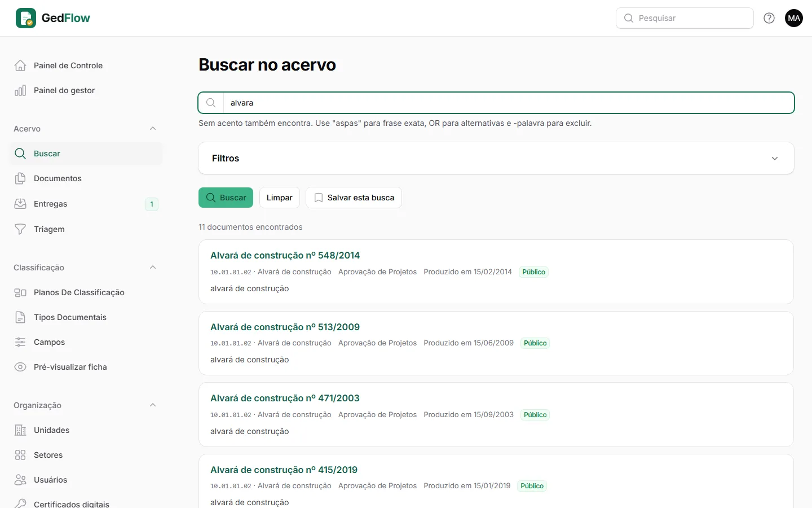Viewport: 812px width, 508px height.
Task: Click the Documentos sidebar icon
Action: (x=20, y=178)
